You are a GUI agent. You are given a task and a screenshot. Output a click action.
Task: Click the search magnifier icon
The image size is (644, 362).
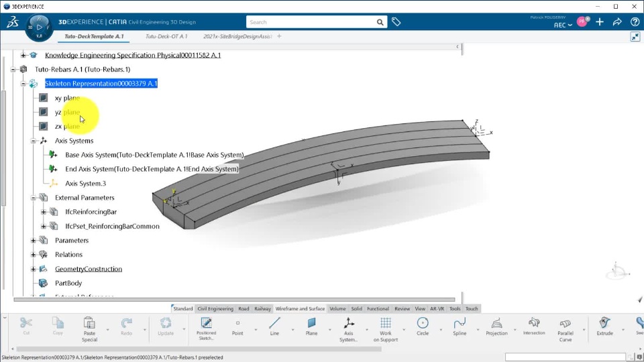380,22
